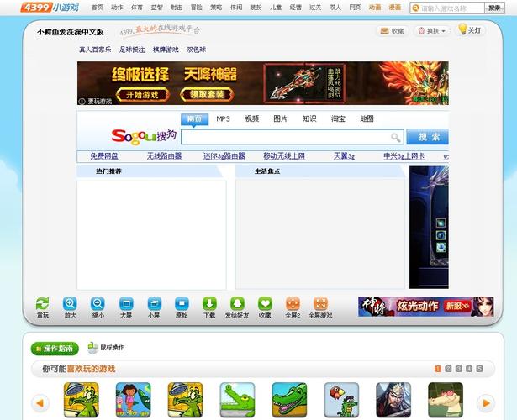Open the 体育 sports category

click(137, 8)
